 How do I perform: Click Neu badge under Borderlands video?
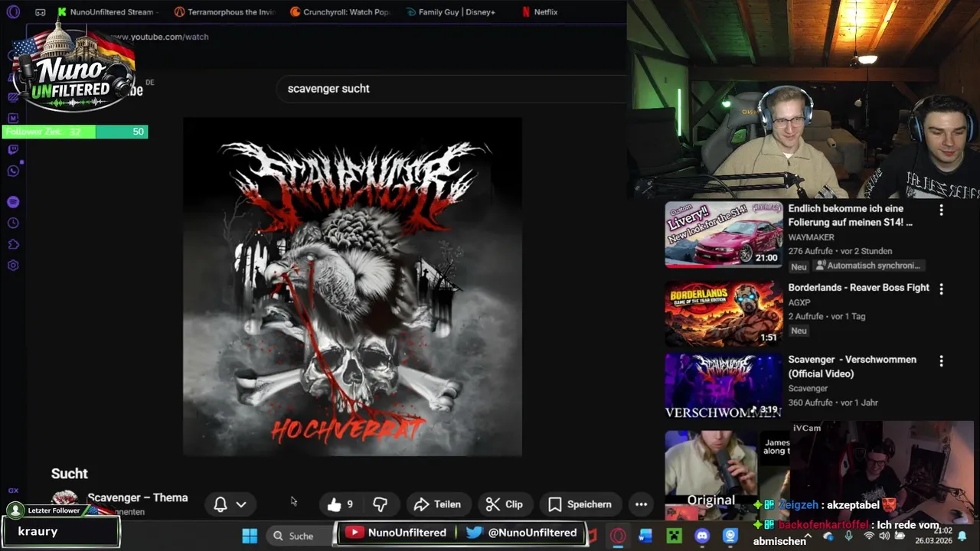pos(799,331)
